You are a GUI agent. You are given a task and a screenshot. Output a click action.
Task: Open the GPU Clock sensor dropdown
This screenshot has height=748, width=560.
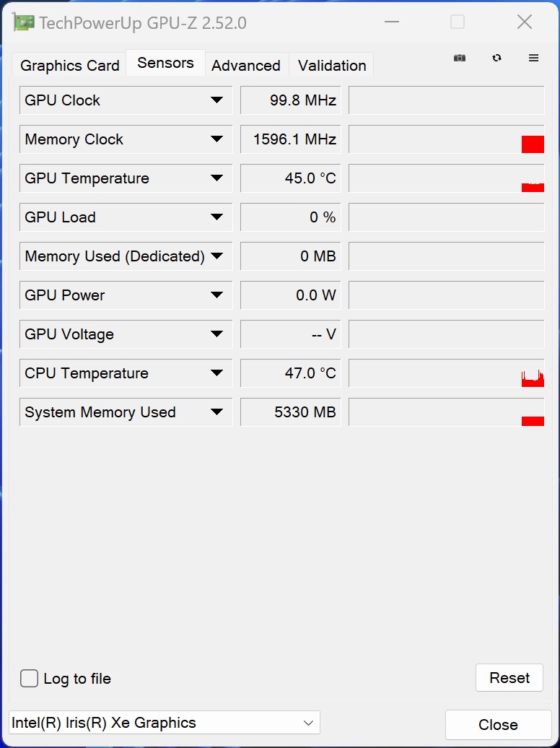coord(216,100)
